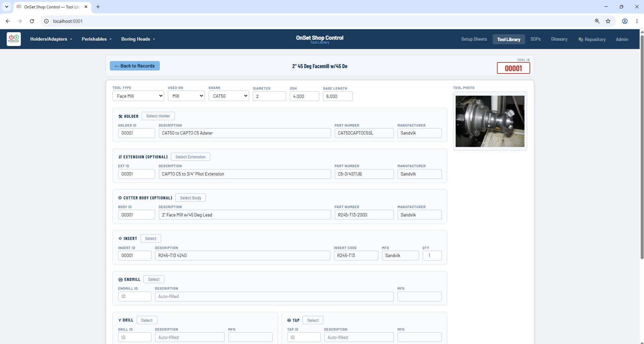
Task: Click the Back to Records button
Action: tap(135, 66)
